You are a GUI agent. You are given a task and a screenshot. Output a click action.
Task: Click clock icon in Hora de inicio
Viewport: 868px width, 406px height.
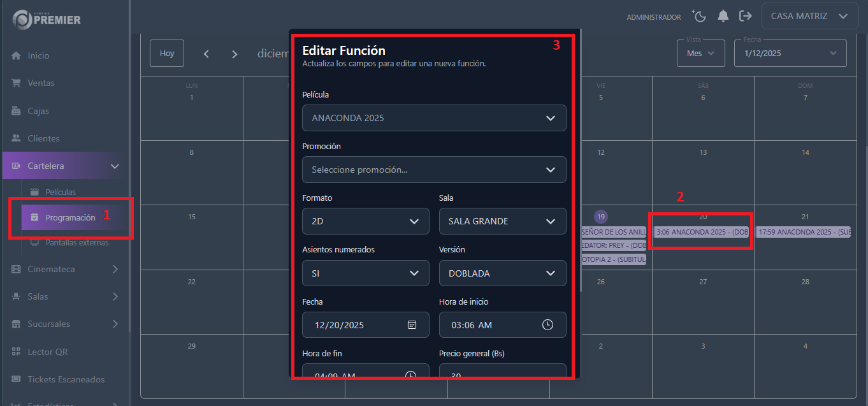[547, 325]
